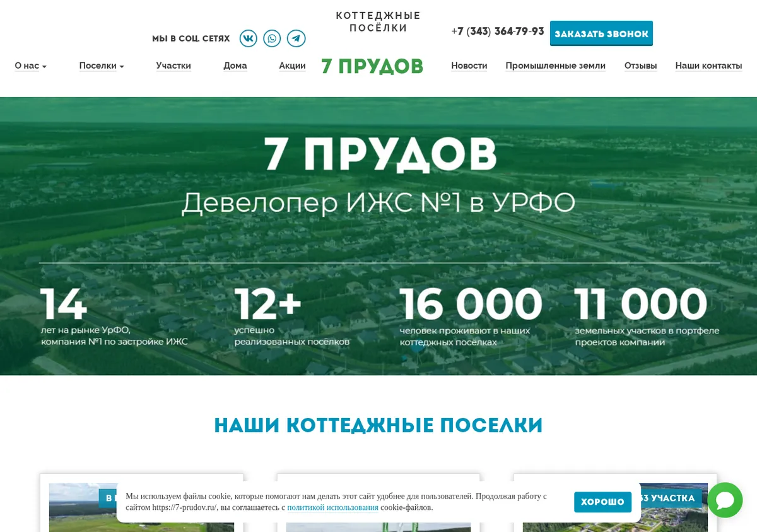Open the "политикой использования" cookie policy link

coord(332,507)
